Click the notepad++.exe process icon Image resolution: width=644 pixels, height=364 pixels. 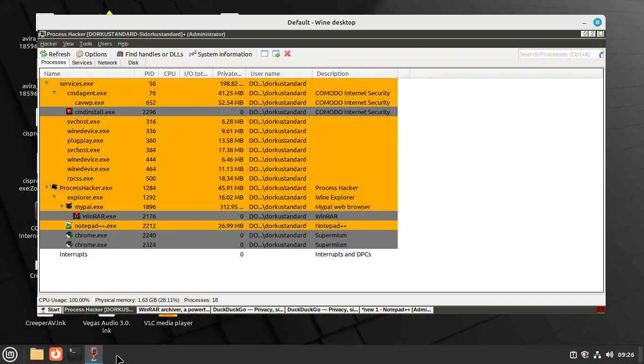coord(69,226)
